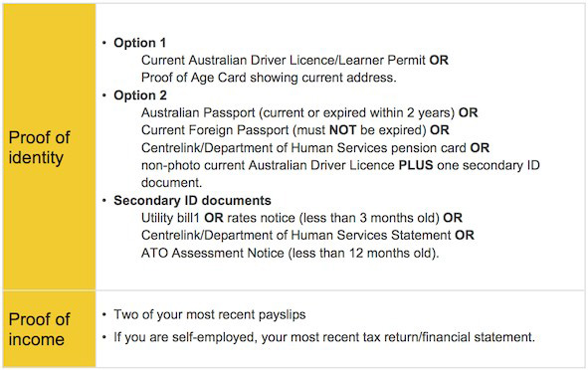Click the self-employed tax return bullet
The height and width of the screenshot is (370, 588).
(x=324, y=337)
